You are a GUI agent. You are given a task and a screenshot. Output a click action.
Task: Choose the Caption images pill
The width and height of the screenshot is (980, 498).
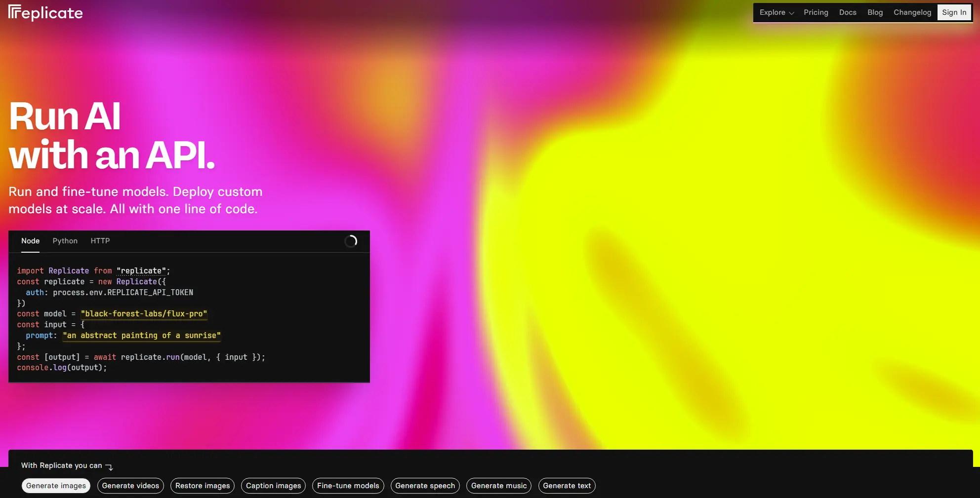273,486
